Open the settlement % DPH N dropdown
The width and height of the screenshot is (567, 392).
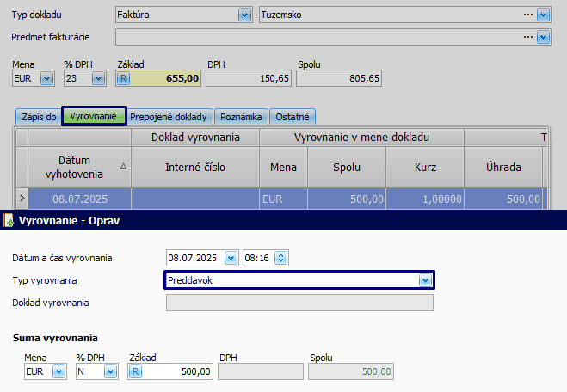pyautogui.click(x=110, y=371)
